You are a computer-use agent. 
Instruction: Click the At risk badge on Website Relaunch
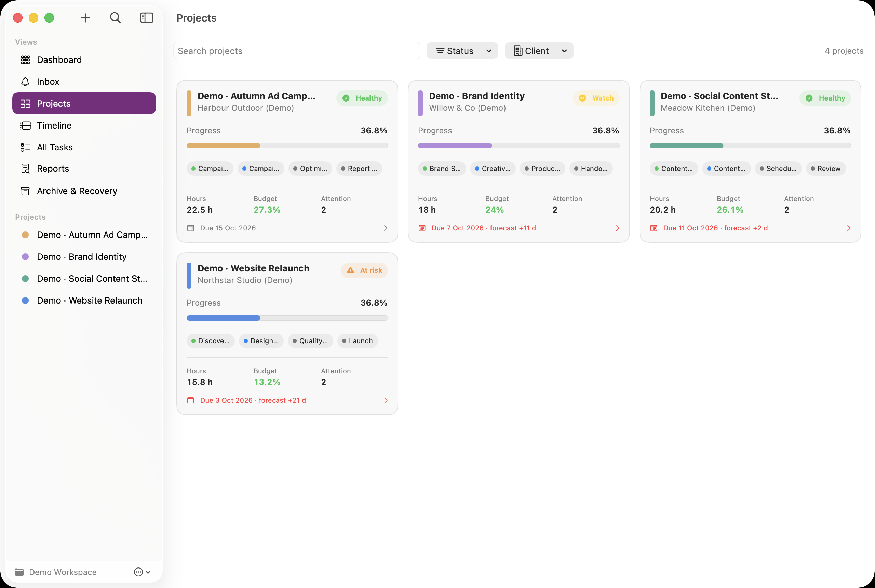pos(364,270)
